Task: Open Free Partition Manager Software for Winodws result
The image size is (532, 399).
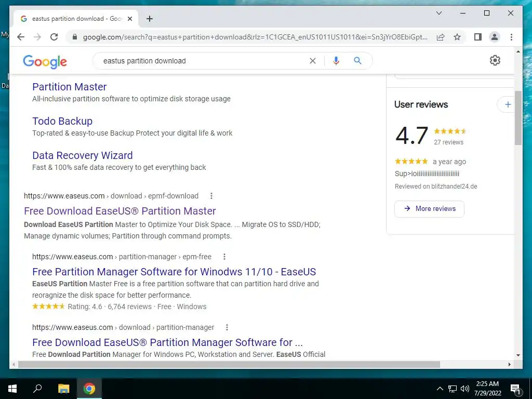Action: [174, 272]
